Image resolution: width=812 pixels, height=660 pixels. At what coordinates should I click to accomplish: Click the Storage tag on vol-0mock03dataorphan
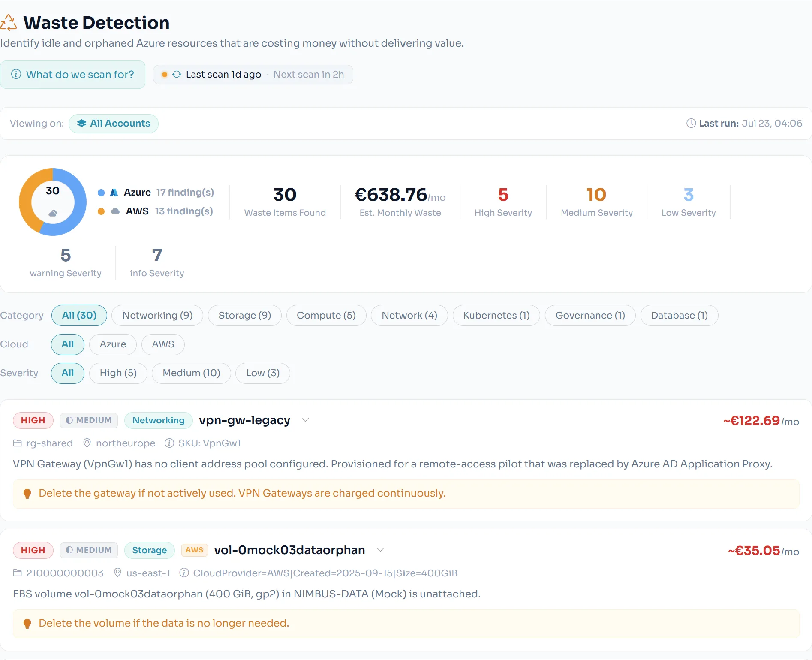pyautogui.click(x=150, y=550)
